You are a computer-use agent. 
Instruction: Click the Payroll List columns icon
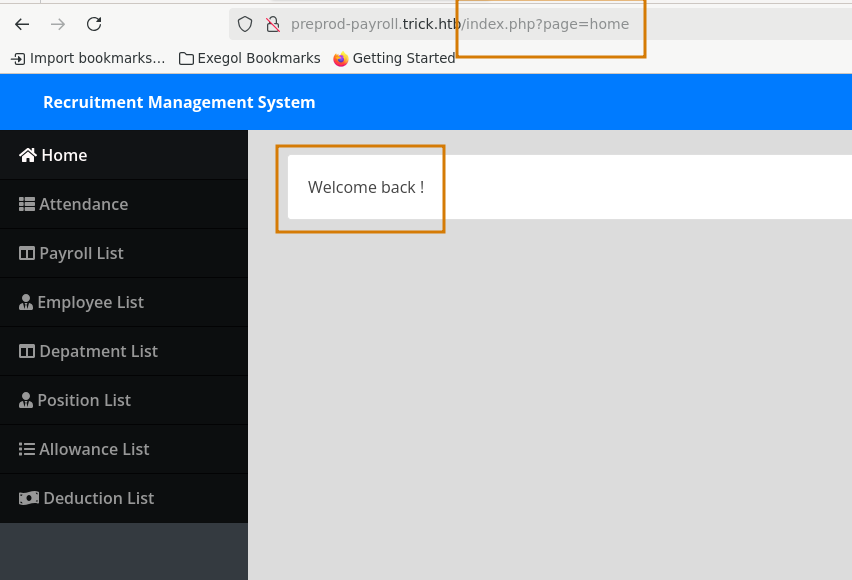[27, 253]
